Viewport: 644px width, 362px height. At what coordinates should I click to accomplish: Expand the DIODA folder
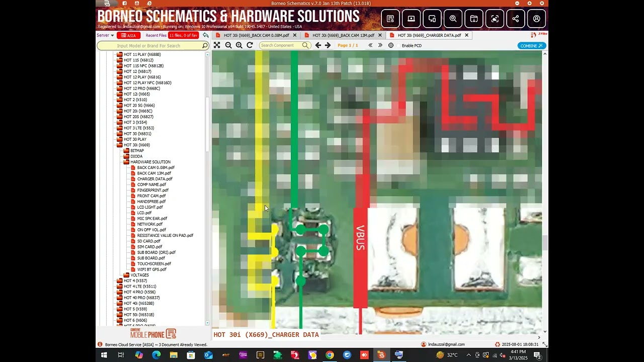click(x=126, y=156)
